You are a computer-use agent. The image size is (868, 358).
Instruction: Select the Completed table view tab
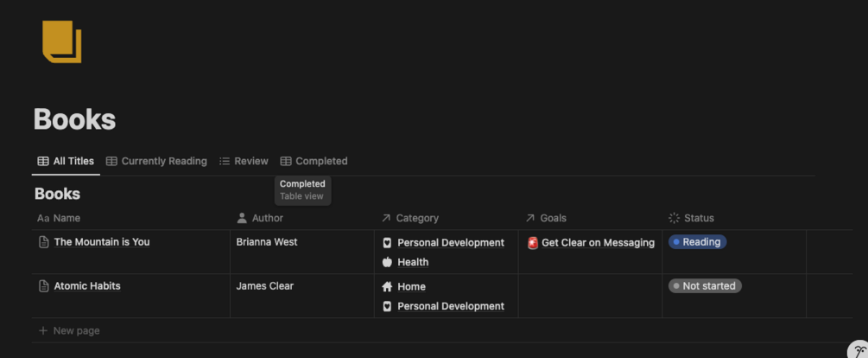(314, 161)
